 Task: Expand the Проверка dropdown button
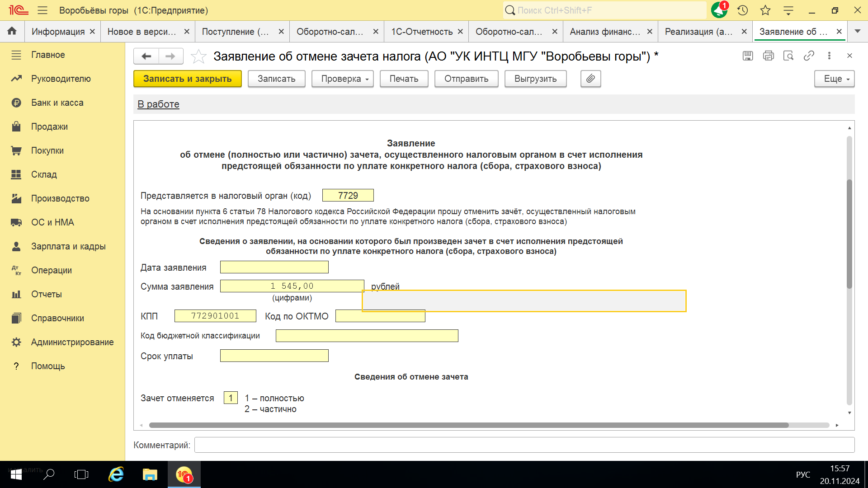342,79
